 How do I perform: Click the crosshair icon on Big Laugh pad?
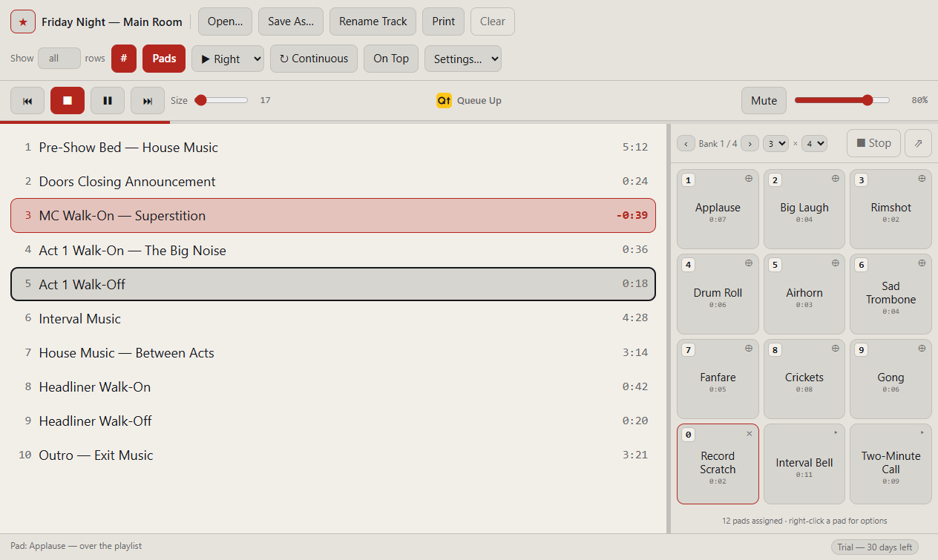tap(836, 179)
